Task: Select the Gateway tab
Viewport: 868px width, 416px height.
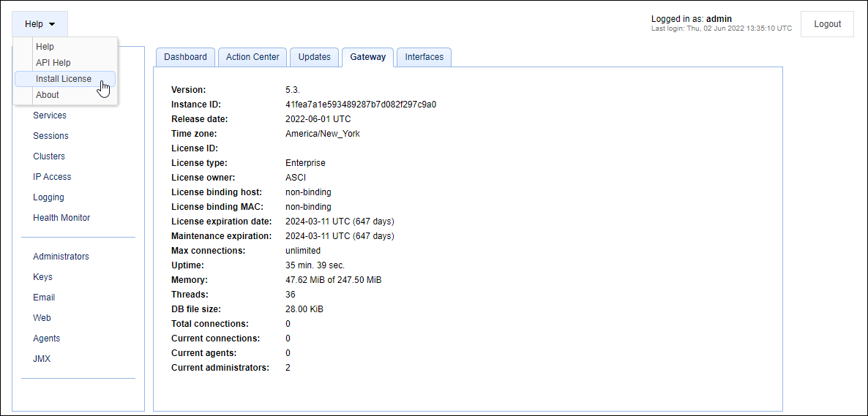Action: (367, 57)
